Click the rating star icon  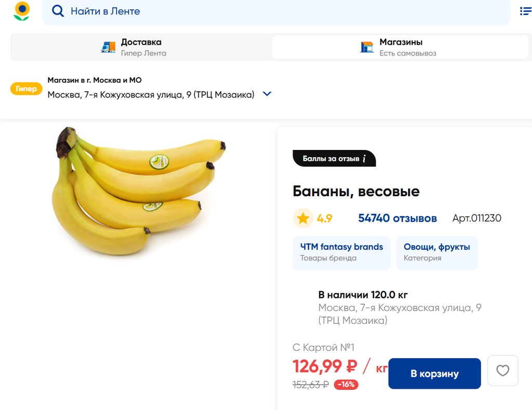303,218
